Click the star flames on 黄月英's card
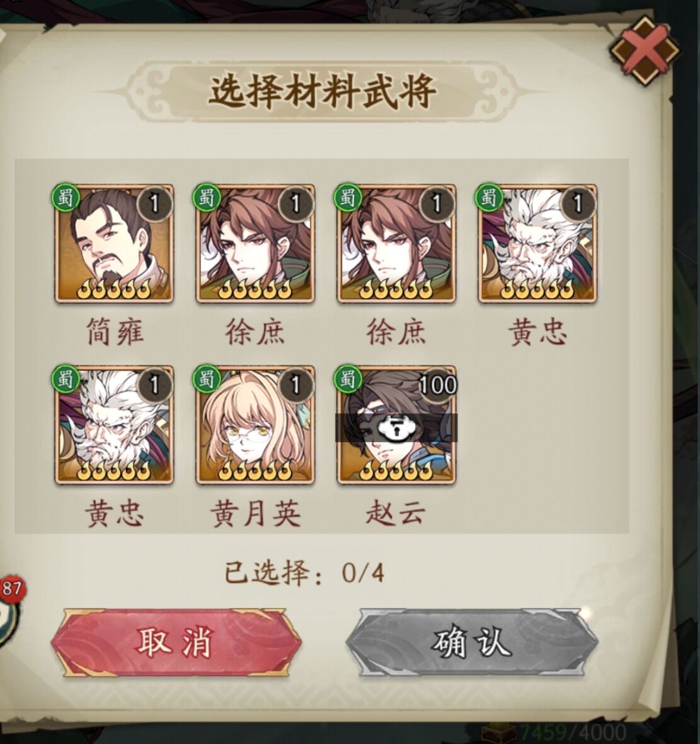Screen dimensions: 700x744 [x=255, y=471]
